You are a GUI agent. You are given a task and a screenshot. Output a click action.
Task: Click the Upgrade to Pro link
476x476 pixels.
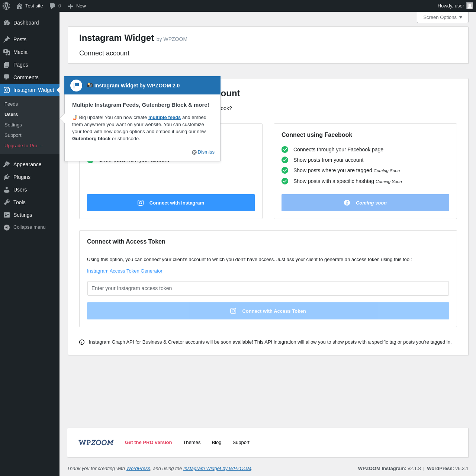click(24, 146)
